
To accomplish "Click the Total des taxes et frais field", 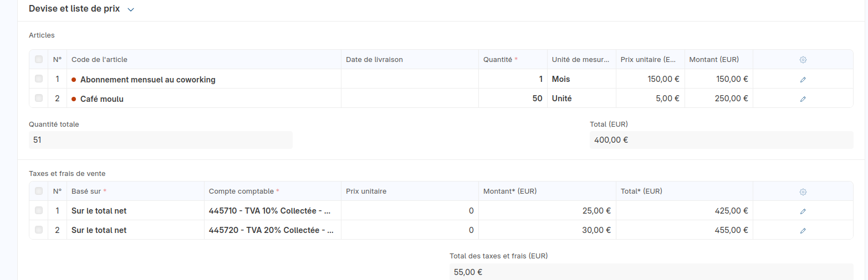I will tap(651, 272).
